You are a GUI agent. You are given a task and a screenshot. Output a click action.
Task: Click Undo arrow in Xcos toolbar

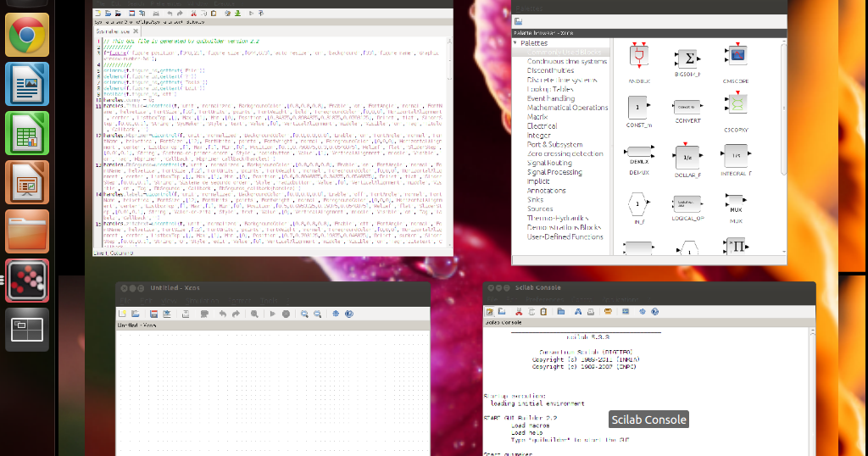[x=223, y=314]
